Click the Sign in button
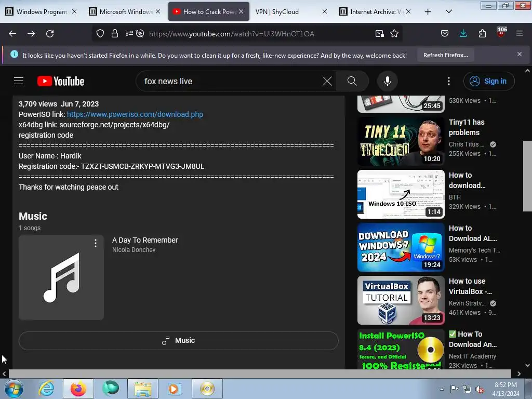Screen dimensions: 532x399 (489, 81)
